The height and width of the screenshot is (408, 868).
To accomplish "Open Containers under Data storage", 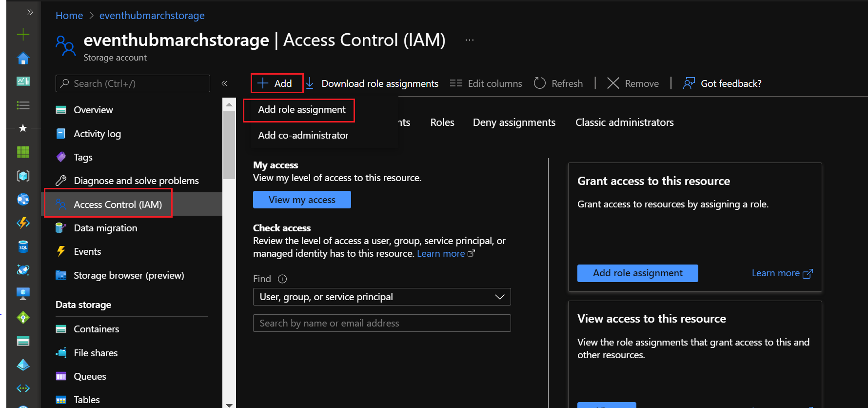I will (96, 329).
